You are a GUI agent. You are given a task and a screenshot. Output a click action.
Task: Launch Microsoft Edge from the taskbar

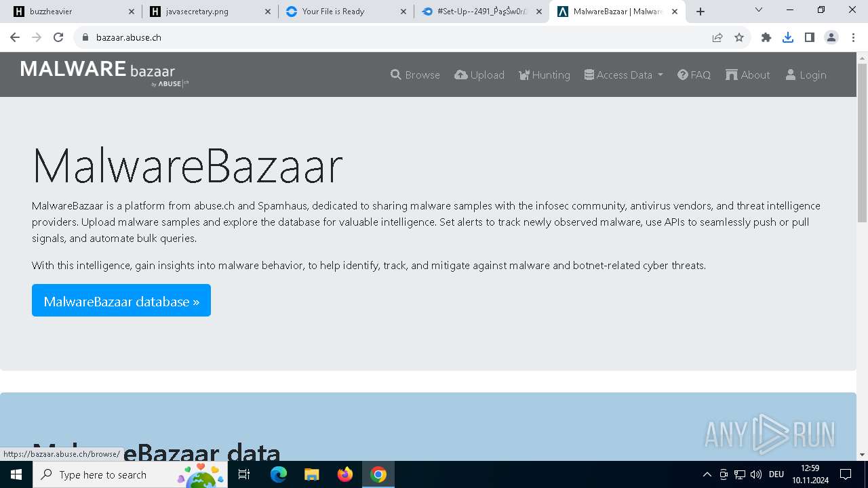pos(279,474)
